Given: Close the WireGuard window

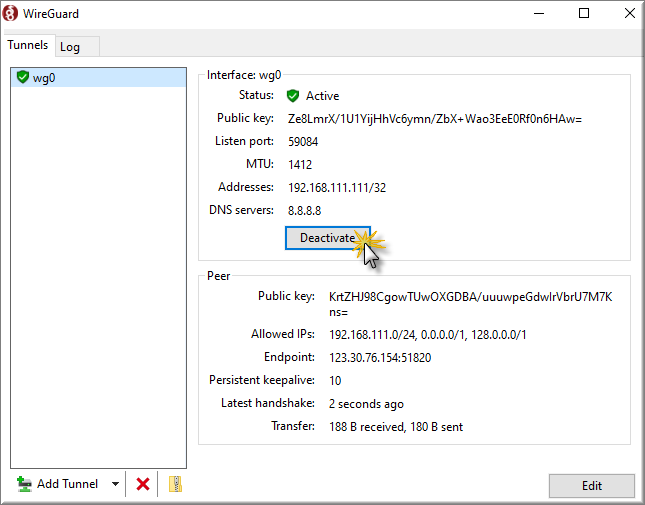Looking at the screenshot, I should [629, 13].
